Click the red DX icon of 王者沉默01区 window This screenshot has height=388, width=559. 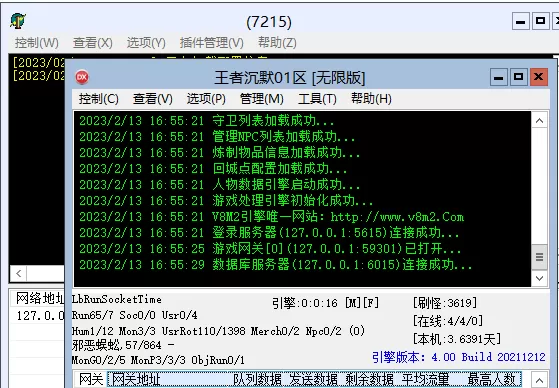coord(82,77)
